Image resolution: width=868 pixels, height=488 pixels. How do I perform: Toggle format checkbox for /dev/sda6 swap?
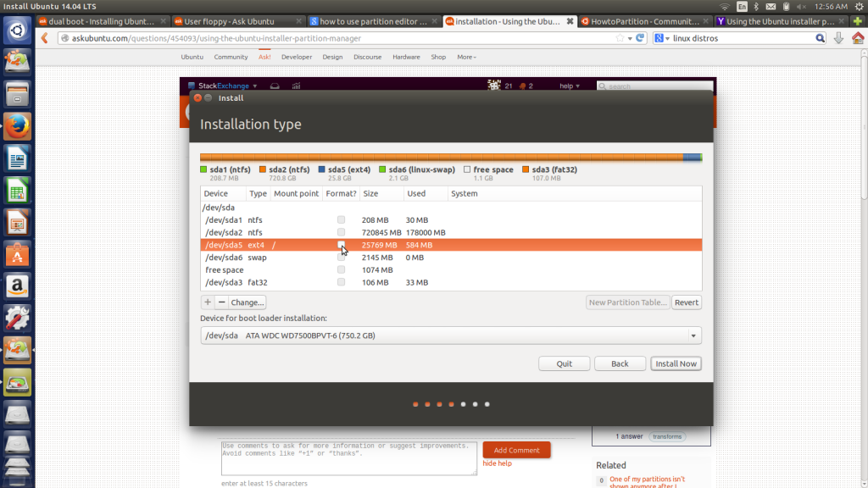coord(341,258)
